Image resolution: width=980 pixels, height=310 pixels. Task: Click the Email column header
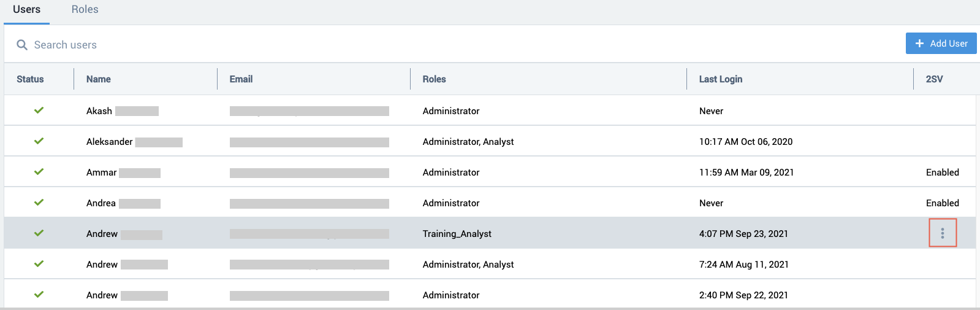click(x=241, y=79)
